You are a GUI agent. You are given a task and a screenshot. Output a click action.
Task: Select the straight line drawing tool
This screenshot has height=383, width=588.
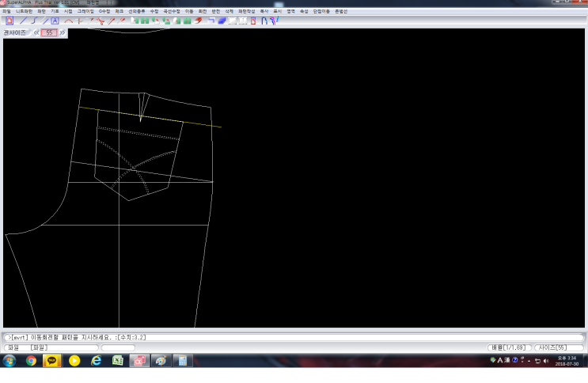22,21
